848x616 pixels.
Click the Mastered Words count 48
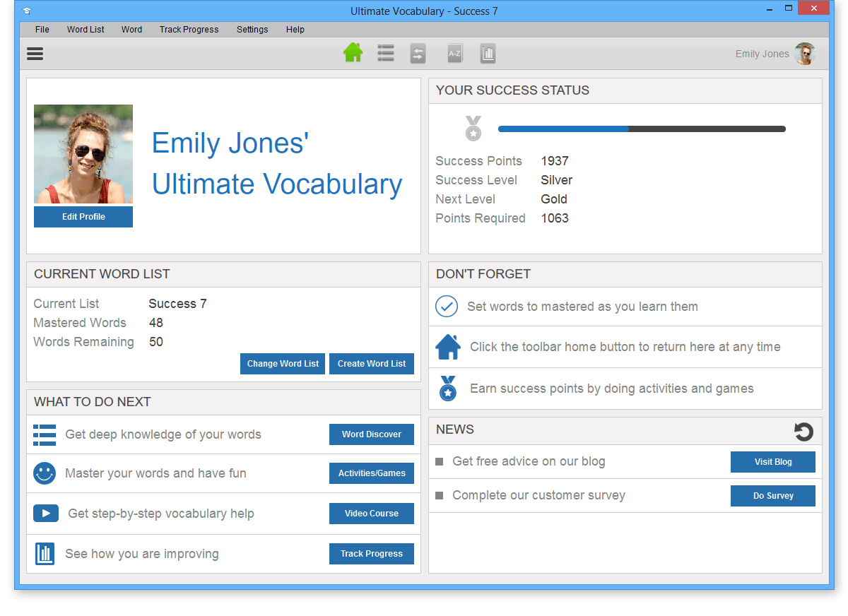tap(156, 323)
